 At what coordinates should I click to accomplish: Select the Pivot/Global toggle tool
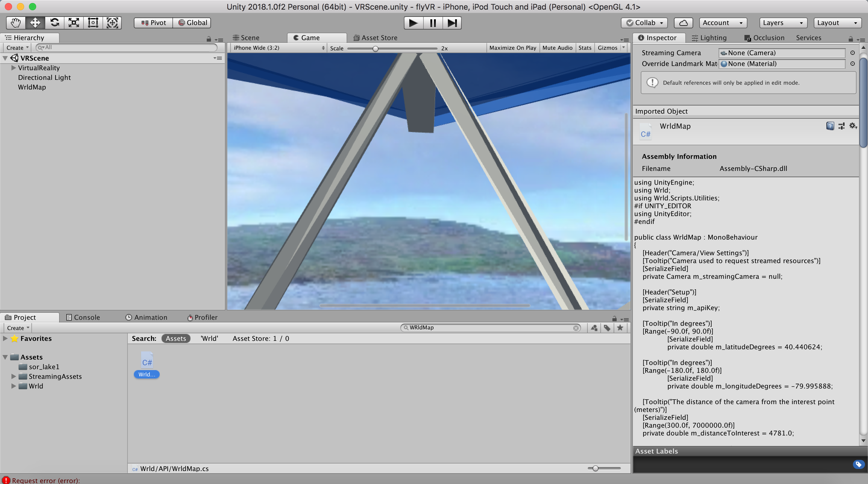point(170,23)
